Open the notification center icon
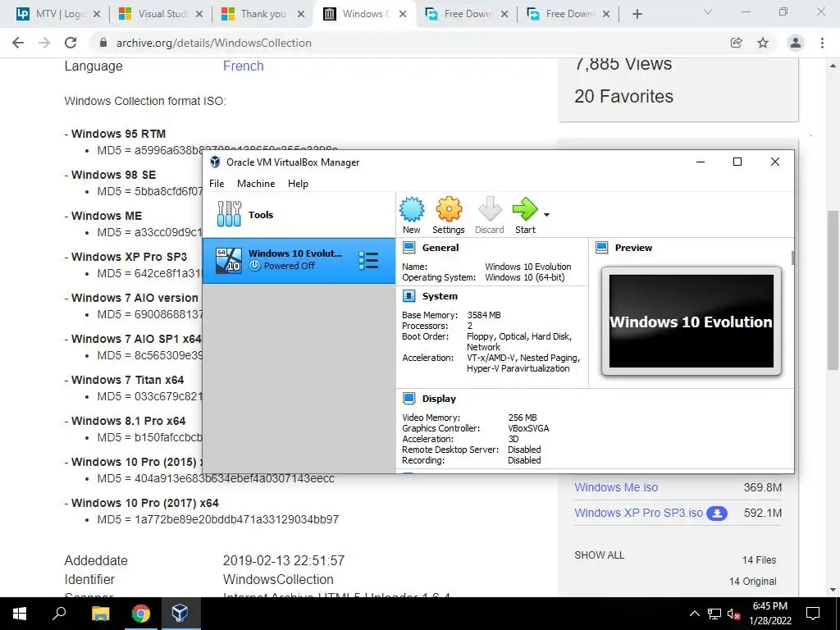Screen dimensions: 840x630 [x=813, y=614]
